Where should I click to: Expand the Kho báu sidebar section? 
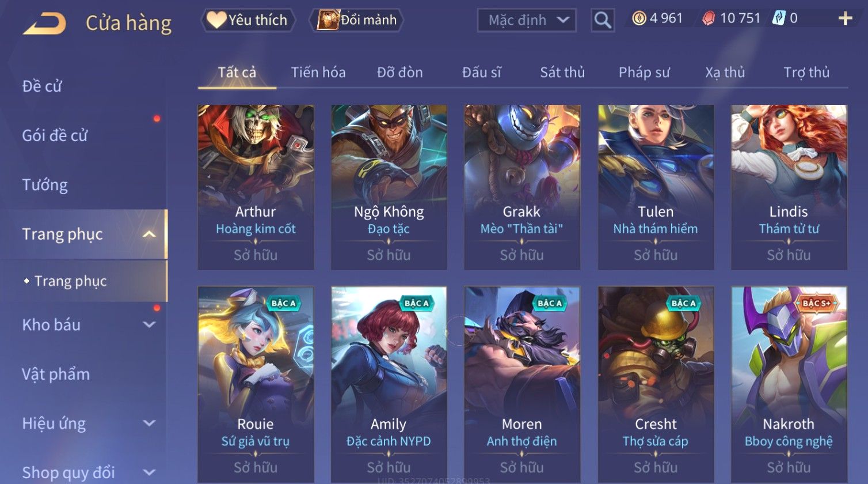coord(149,324)
